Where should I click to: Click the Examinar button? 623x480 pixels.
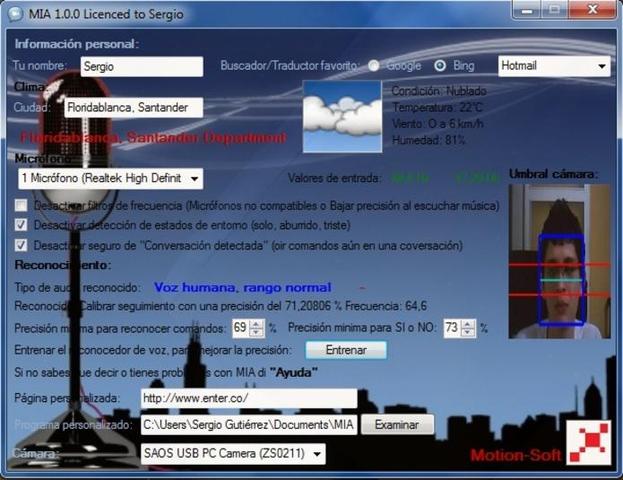point(397,425)
